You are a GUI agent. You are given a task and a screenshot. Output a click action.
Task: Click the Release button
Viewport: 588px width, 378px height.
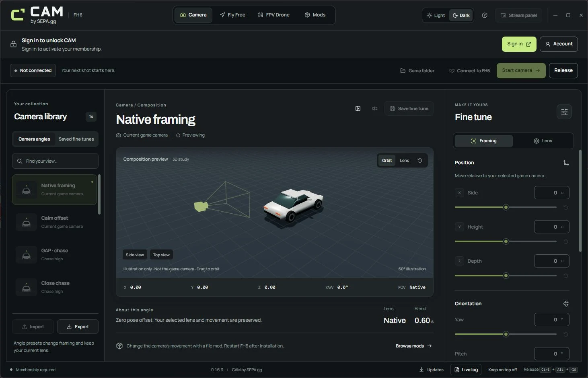[563, 70]
